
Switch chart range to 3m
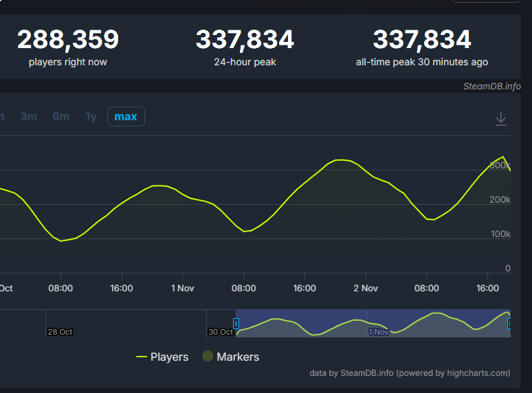(x=29, y=116)
